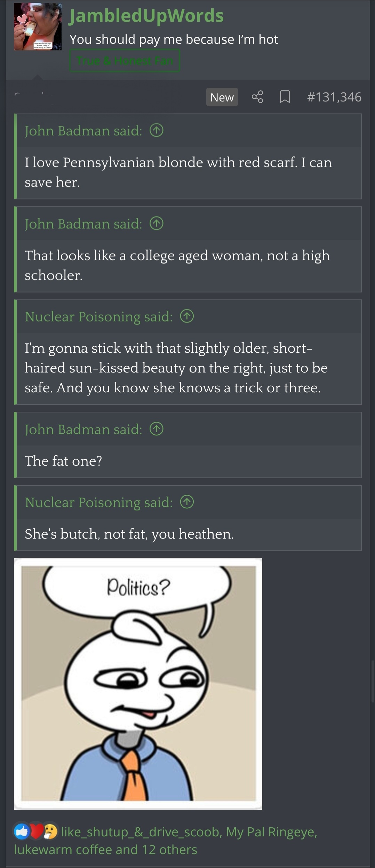The image size is (375, 868).
Task: Open Nuclear Poisoning's sun-kissed beauty quote source
Action: (187, 317)
